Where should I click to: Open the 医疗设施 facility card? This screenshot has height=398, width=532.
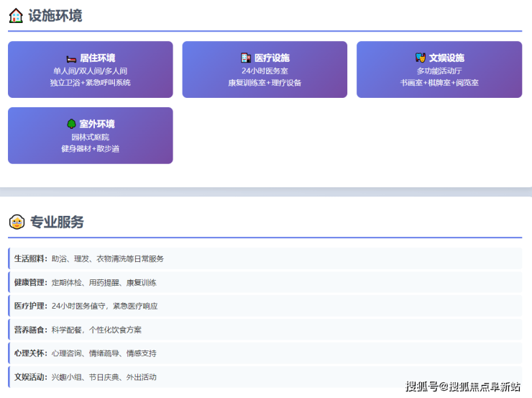pyautogui.click(x=265, y=70)
